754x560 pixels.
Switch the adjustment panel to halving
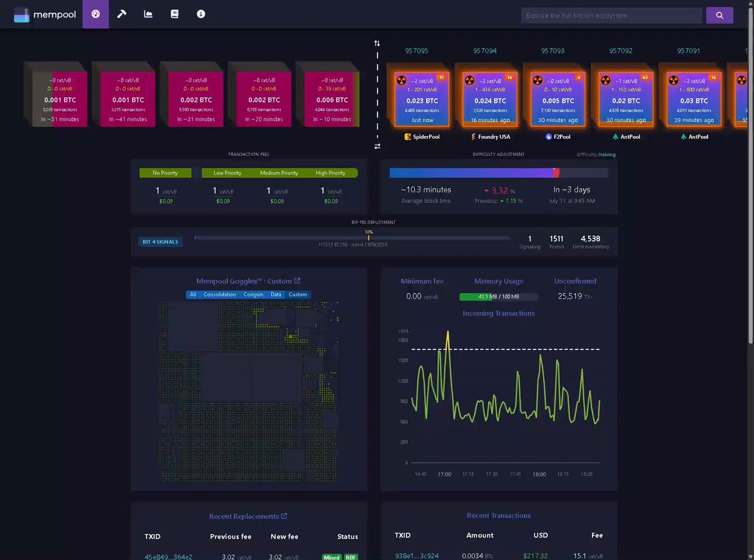tap(608, 155)
